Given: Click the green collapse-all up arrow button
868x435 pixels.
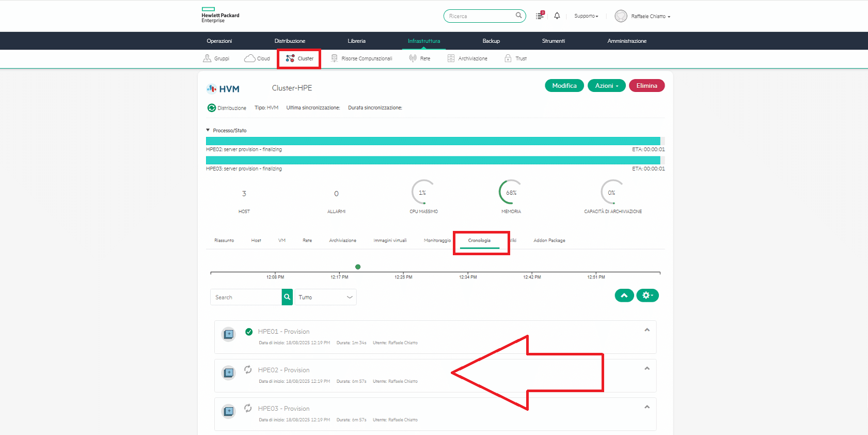Looking at the screenshot, I should 624,296.
